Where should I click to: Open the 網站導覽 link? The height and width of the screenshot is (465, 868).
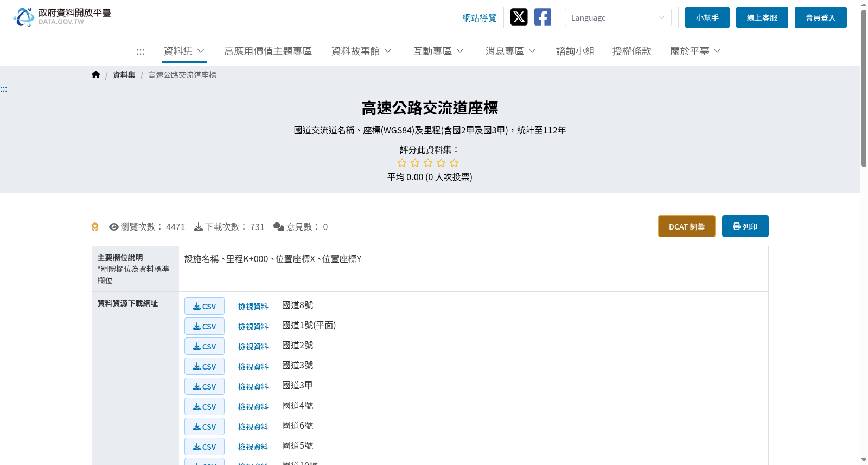480,18
